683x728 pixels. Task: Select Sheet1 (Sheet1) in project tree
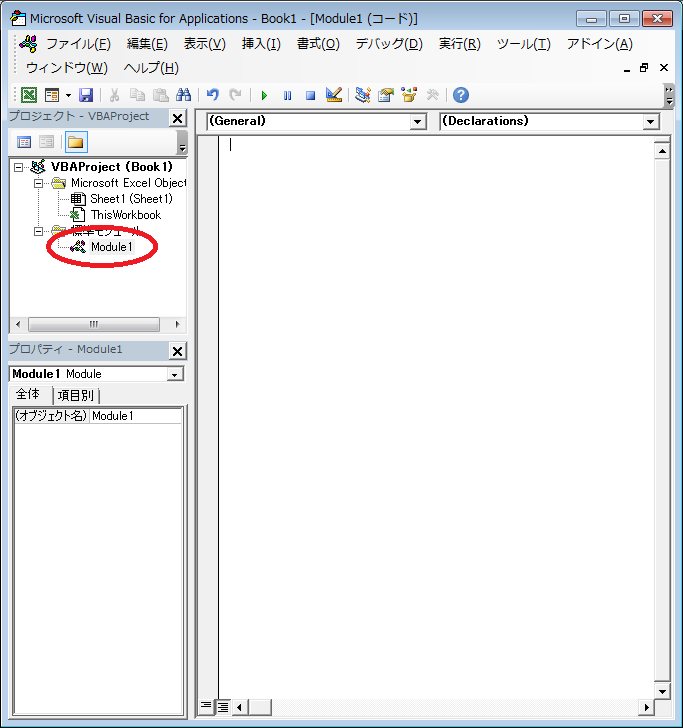[x=131, y=199]
